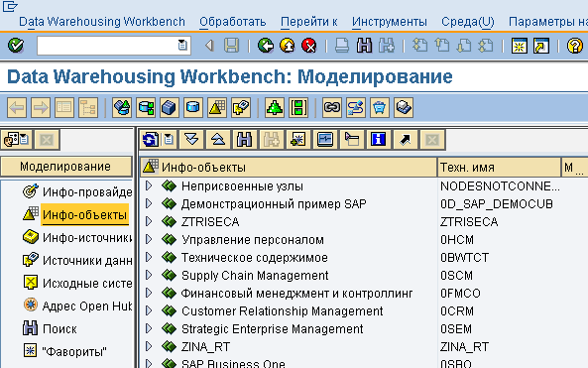
Task: Click the green Back arrow icon
Action: click(266, 46)
